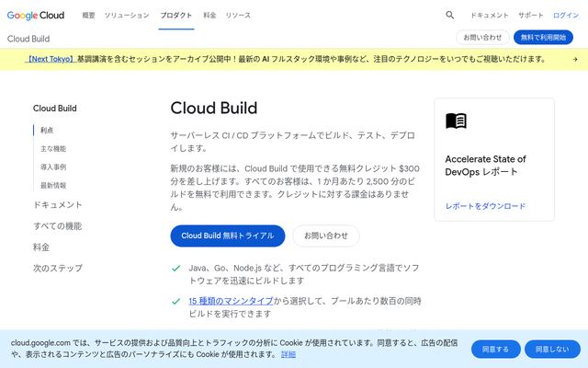This screenshot has height=368, width=588.
Task: Jump to 主な機能 section in sidebar
Action: 53,148
